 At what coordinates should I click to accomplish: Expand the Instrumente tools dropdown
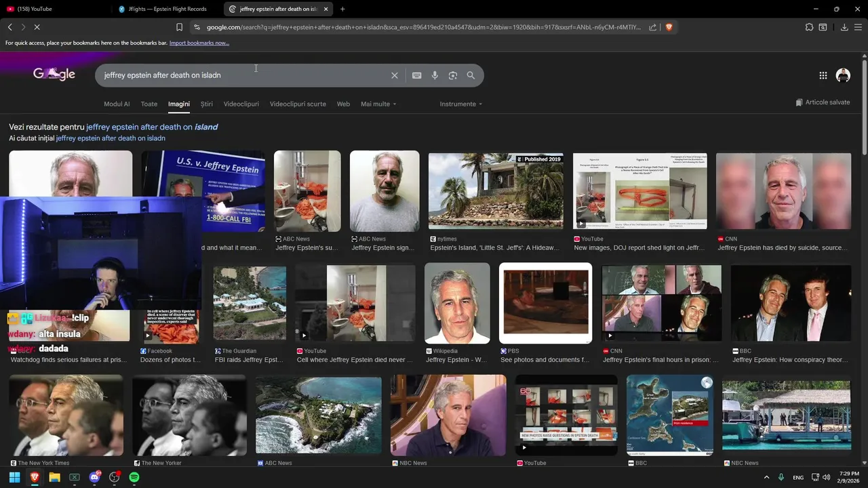click(461, 104)
